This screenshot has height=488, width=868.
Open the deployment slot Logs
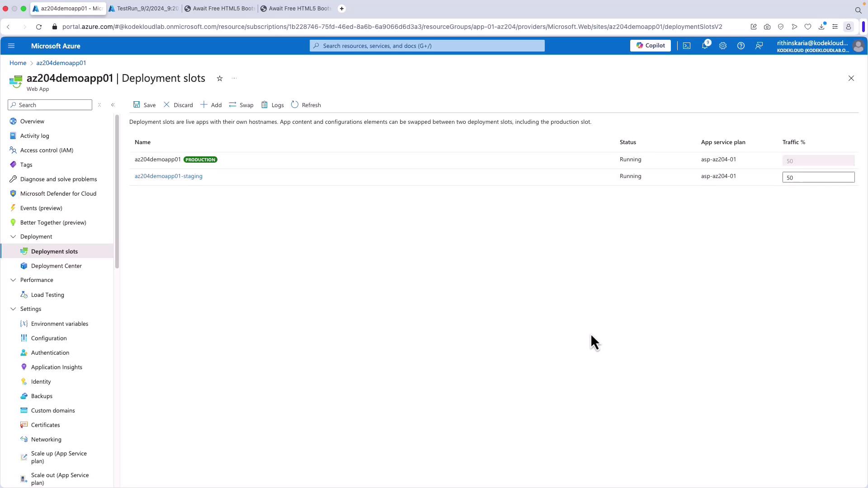point(273,105)
